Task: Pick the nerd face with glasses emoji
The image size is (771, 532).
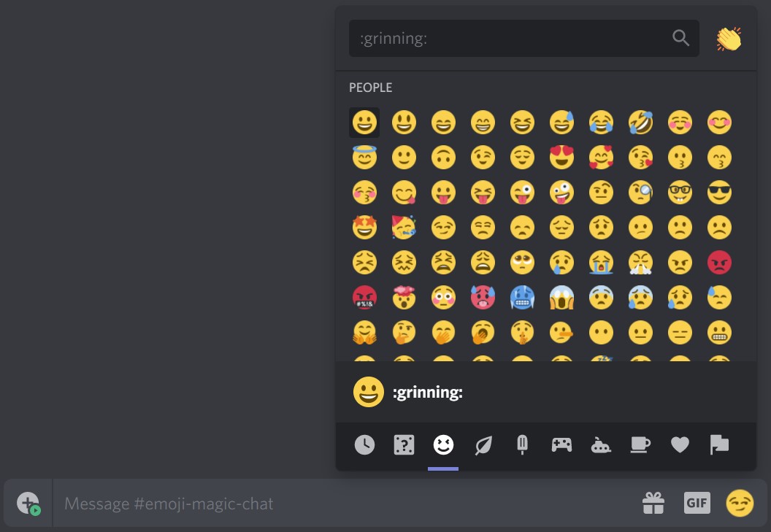Action: [x=680, y=192]
